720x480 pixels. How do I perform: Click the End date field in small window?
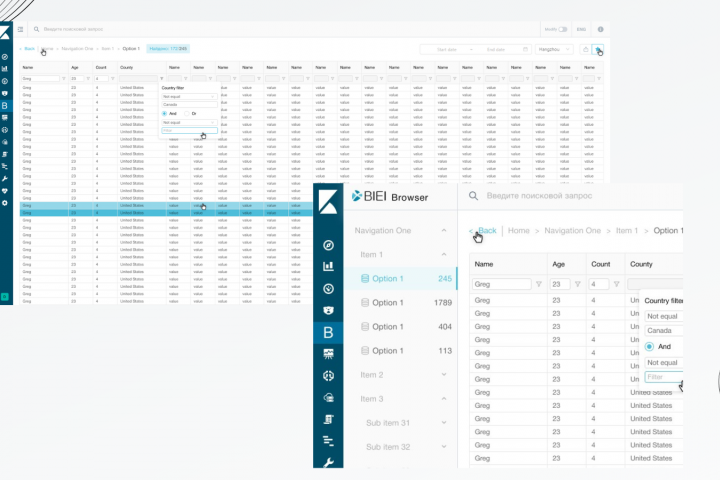[x=498, y=49]
